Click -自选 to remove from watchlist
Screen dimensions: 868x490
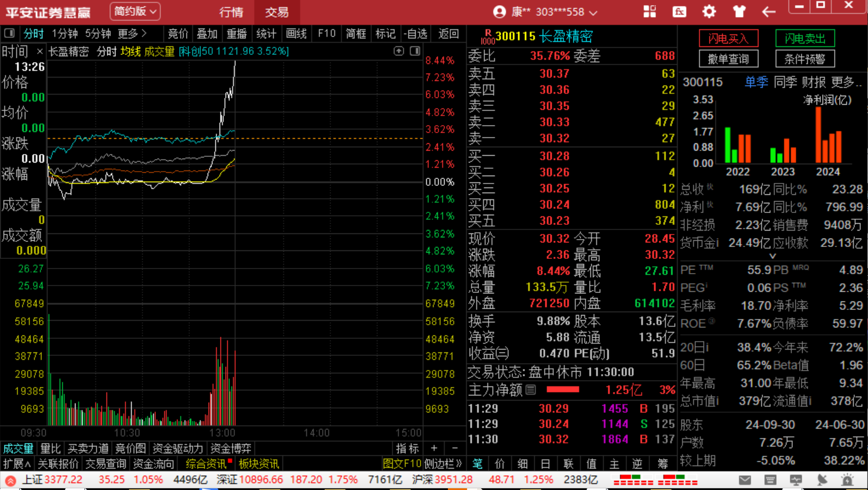click(417, 34)
